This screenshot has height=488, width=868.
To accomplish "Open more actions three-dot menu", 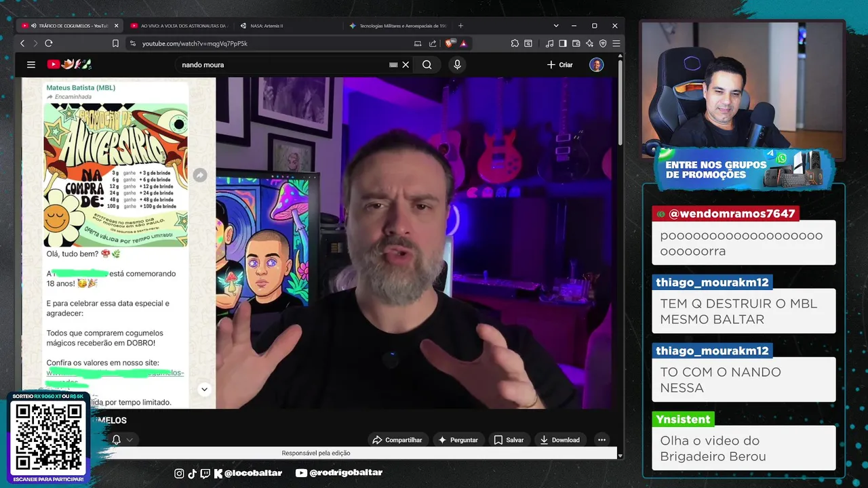I will tap(601, 440).
